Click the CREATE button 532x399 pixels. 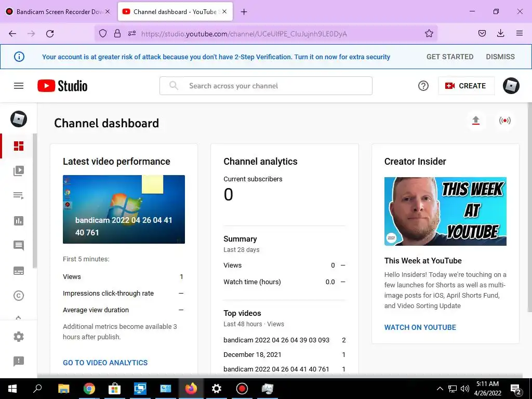coord(466,86)
